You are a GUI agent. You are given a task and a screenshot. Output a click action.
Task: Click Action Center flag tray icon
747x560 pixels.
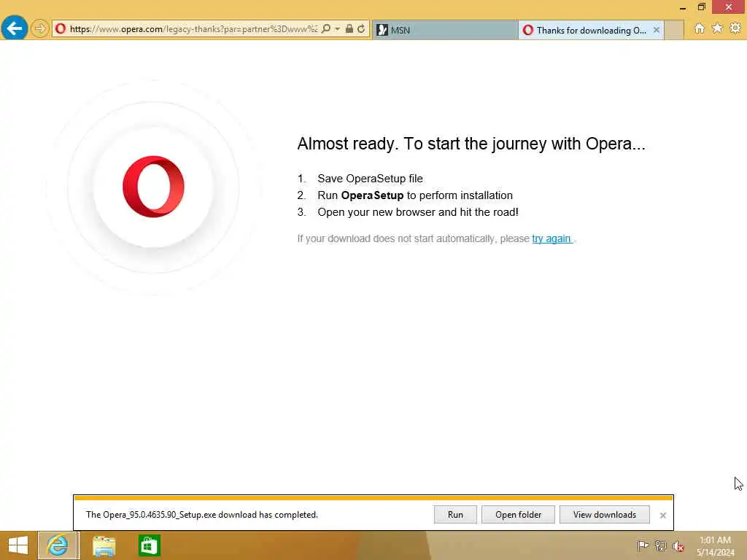[643, 545]
